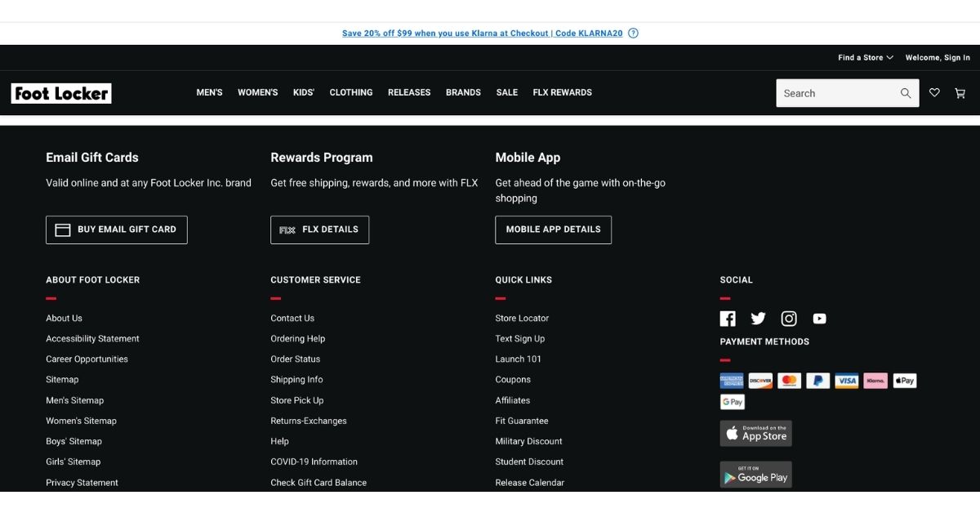Click the PayPal payment icon

[x=817, y=381]
